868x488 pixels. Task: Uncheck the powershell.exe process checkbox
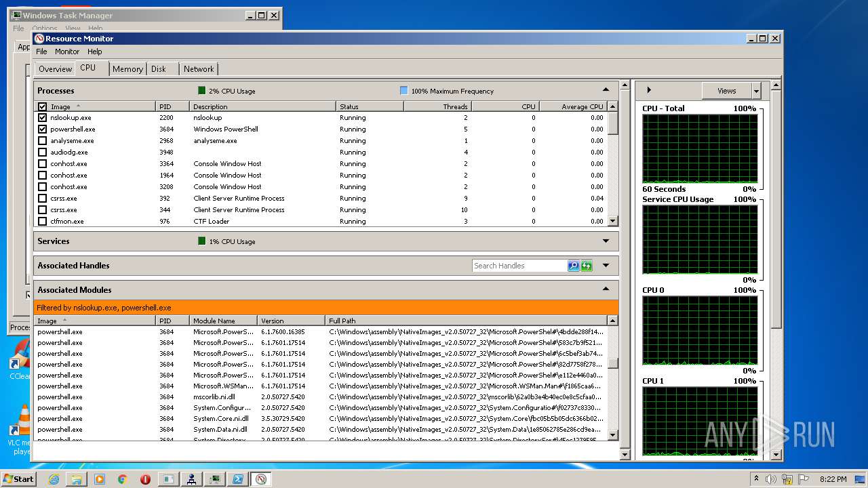tap(43, 129)
